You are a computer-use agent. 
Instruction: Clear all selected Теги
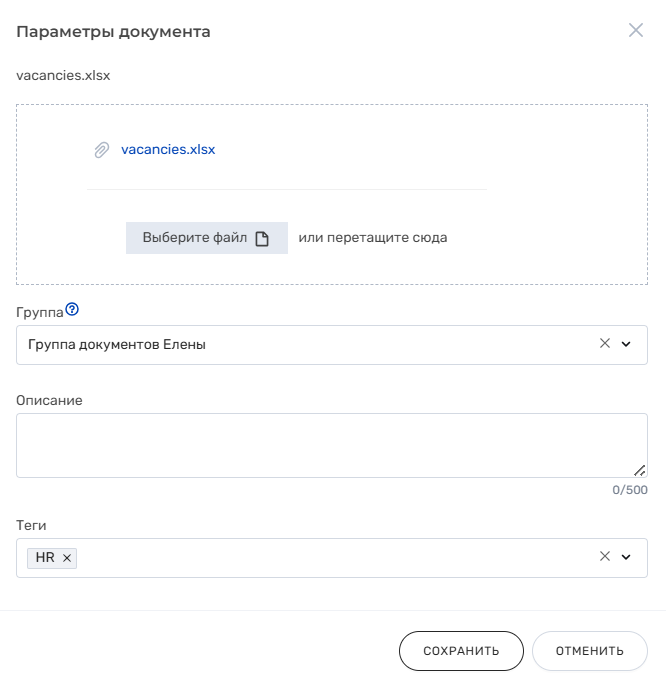click(604, 557)
